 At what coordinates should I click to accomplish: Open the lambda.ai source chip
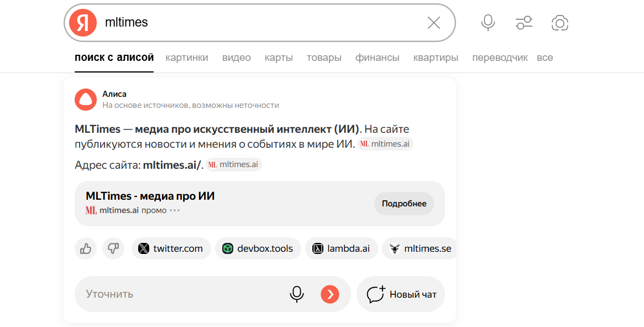(341, 248)
